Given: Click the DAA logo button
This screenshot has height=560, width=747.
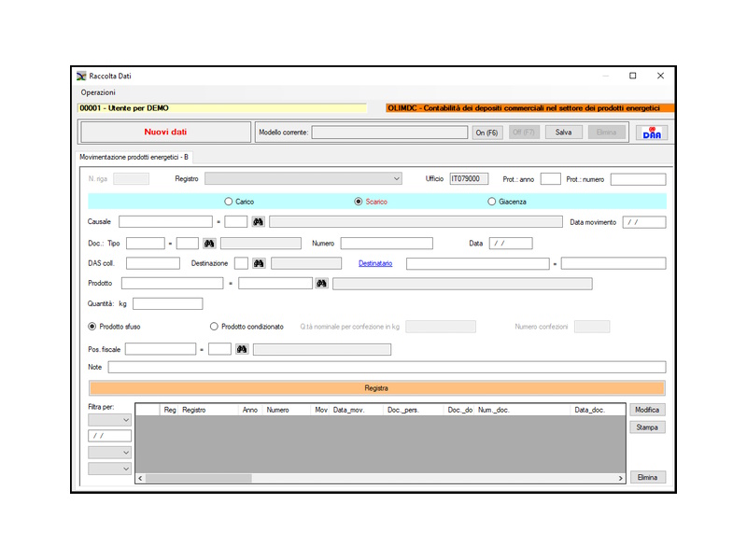Looking at the screenshot, I should (x=652, y=133).
